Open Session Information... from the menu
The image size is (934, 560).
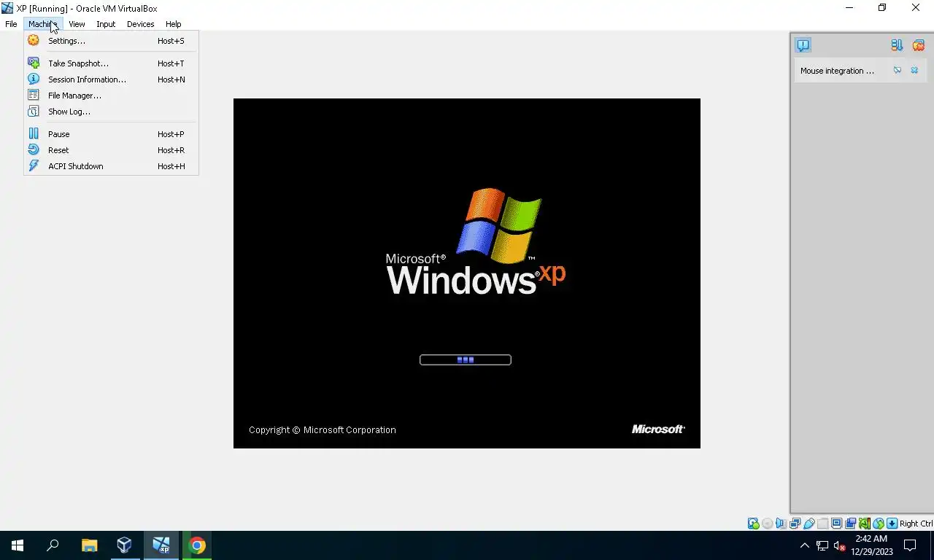(111, 79)
